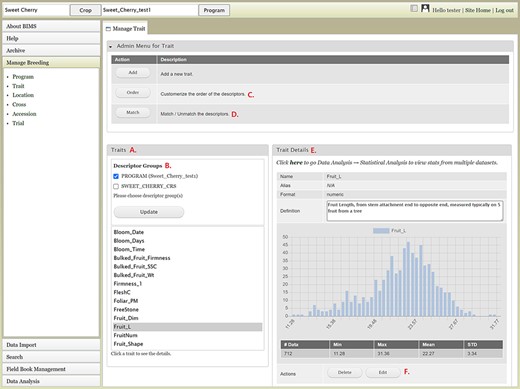Select the Manage Trait tab

tap(125, 29)
